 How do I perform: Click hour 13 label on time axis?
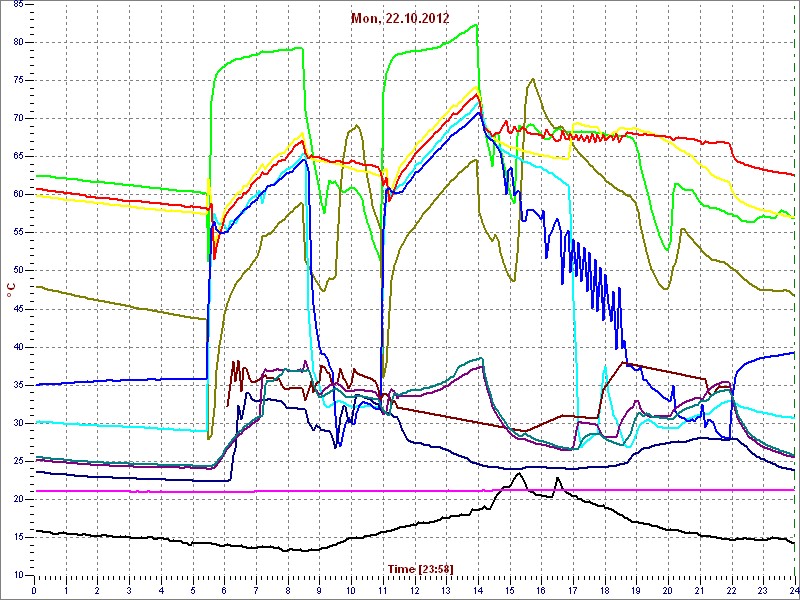pos(446,589)
